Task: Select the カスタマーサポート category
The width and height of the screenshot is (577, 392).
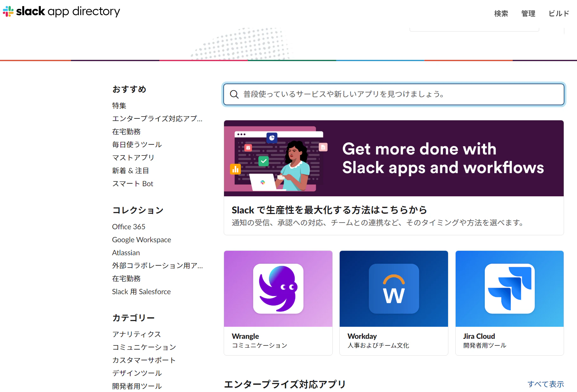Action: (144, 360)
